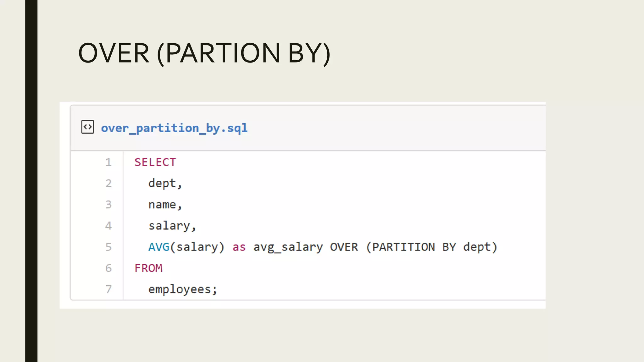This screenshot has width=644, height=362.
Task: Click the slide title OVER (PARTION BY)
Action: [x=204, y=53]
